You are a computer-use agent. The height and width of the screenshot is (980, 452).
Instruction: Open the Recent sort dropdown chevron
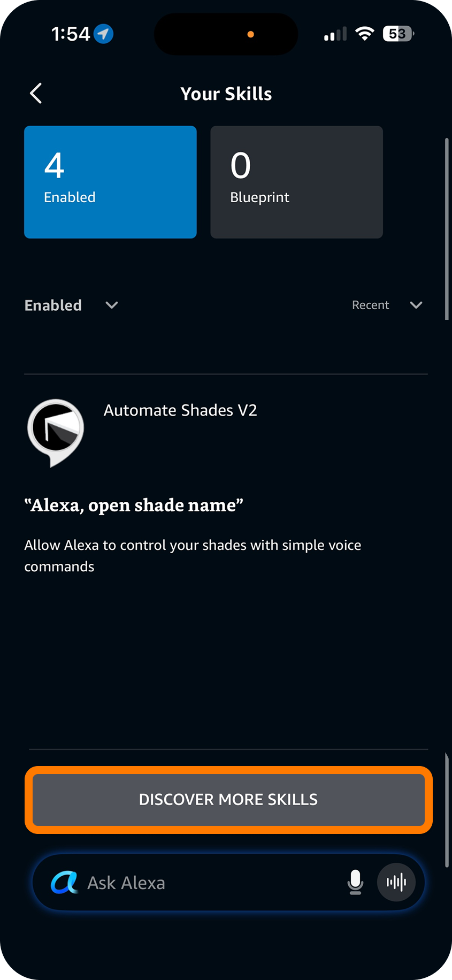416,305
